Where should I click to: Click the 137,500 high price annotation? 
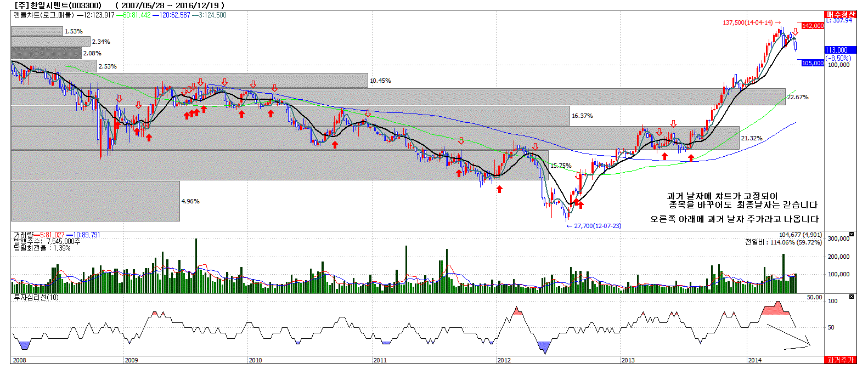(x=747, y=22)
